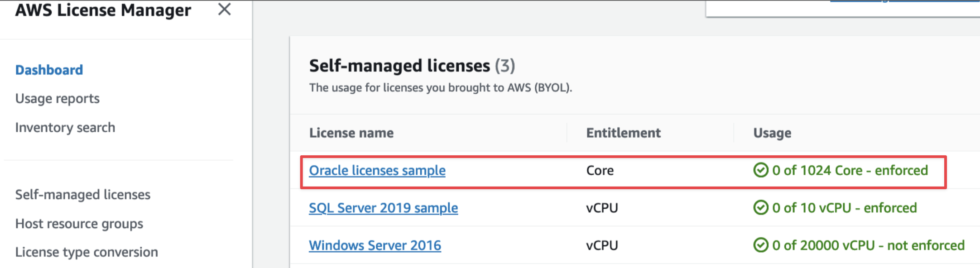Click the 0 of 10 vCPU usage status
Viewport: 980px width, 268px height.
click(844, 208)
